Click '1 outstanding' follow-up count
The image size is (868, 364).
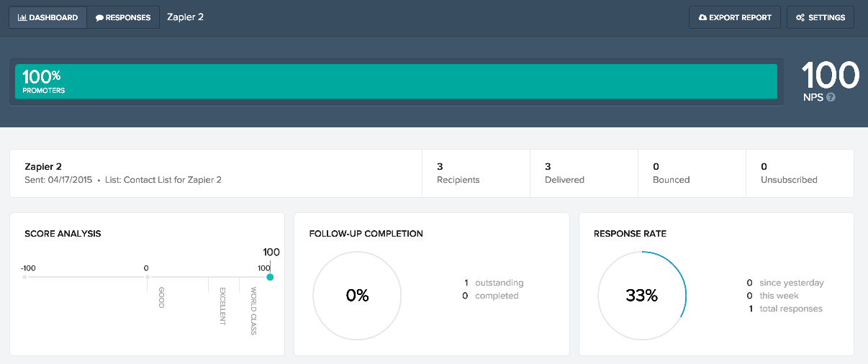pos(493,283)
